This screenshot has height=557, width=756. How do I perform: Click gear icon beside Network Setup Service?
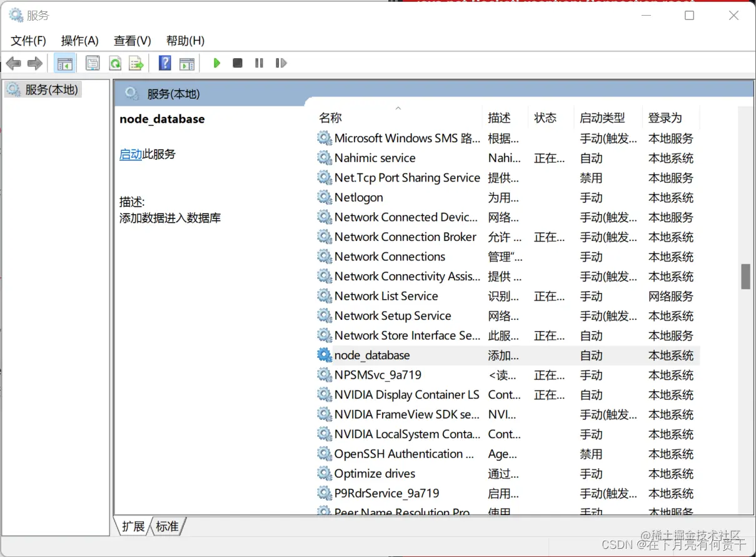coord(325,315)
